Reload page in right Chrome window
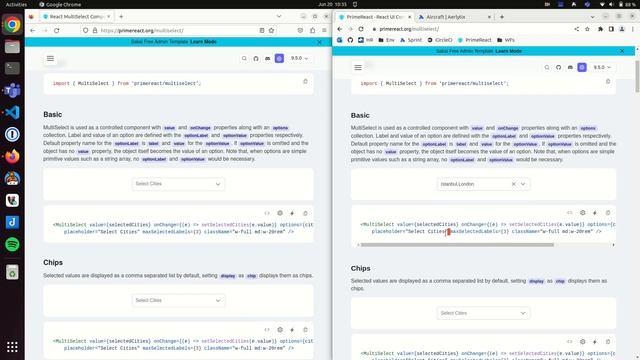The width and height of the screenshot is (640, 360). [361, 29]
